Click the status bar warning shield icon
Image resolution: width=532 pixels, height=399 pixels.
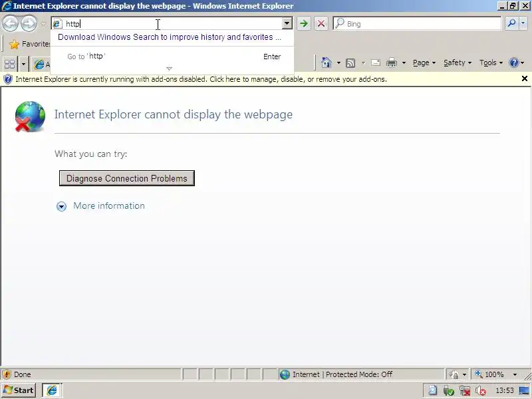(x=7, y=374)
